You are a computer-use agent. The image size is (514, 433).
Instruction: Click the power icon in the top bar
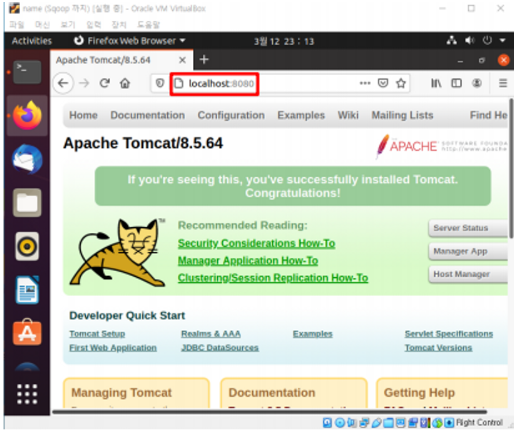[487, 41]
